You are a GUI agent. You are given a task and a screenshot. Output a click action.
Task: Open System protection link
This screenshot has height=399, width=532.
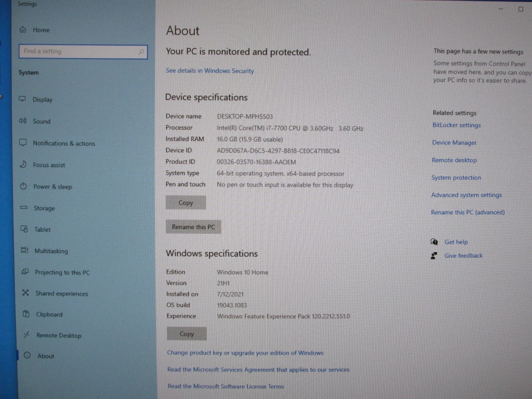[456, 178]
